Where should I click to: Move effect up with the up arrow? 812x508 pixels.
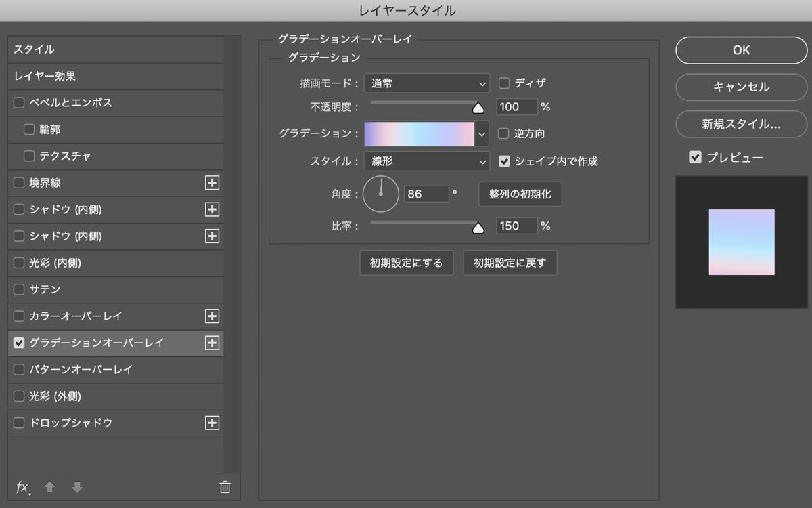click(x=49, y=487)
